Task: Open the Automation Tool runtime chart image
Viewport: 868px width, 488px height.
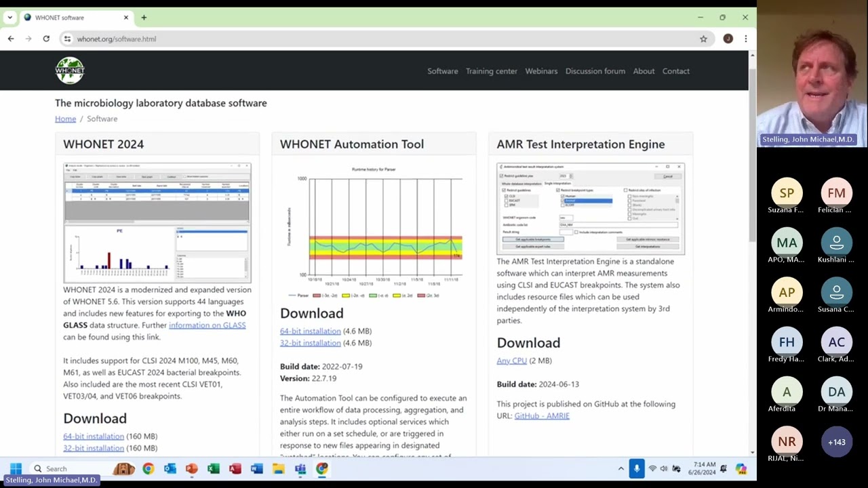Action: point(374,232)
